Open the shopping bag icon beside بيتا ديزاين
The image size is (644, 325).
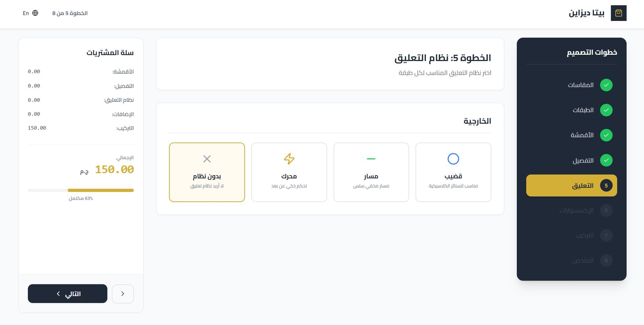tap(619, 13)
